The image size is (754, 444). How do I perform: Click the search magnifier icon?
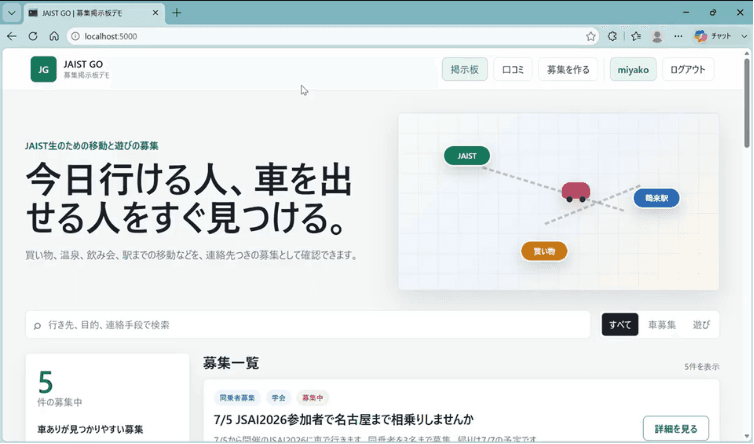point(37,326)
